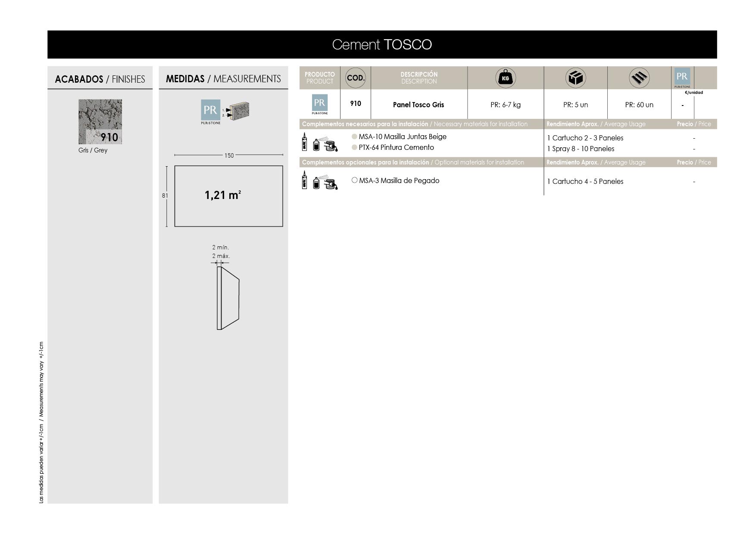Screen dimensions: 756x534
Task: Click the Panel Tosco Gris description cell
Action: click(x=419, y=105)
